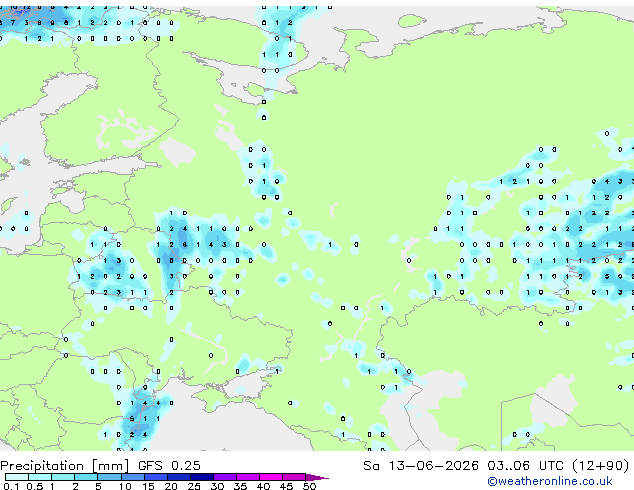634x490 pixels.
Task: Click the '50' legend scale label
Action: [309, 486]
